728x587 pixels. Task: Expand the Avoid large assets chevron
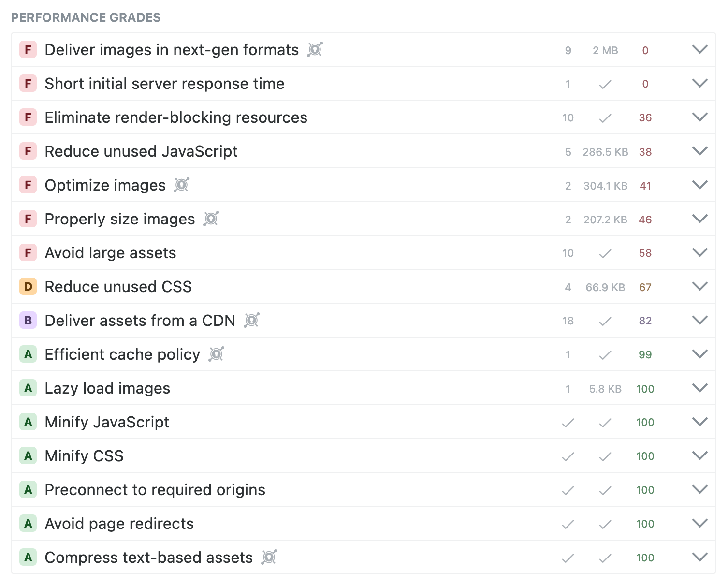[699, 252]
